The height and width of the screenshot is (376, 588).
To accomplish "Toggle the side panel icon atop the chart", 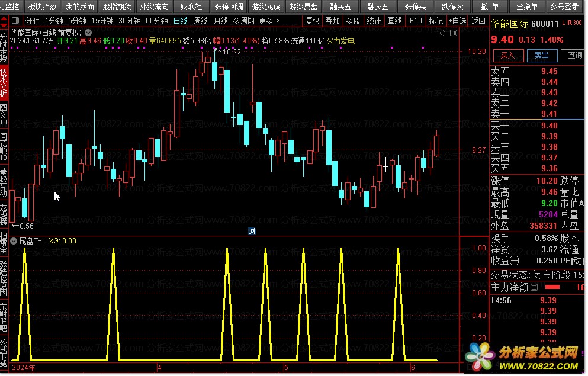I will point(454,33).
